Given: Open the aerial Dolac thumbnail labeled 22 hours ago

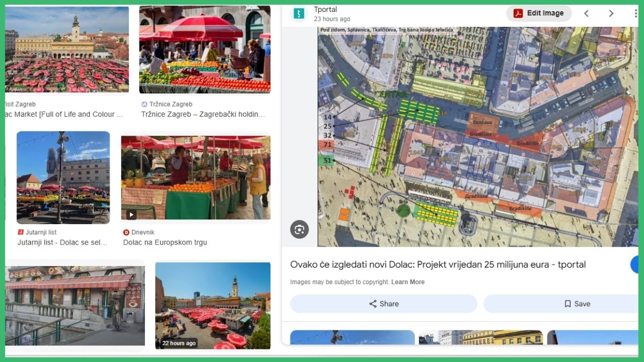Looking at the screenshot, I should click(213, 306).
